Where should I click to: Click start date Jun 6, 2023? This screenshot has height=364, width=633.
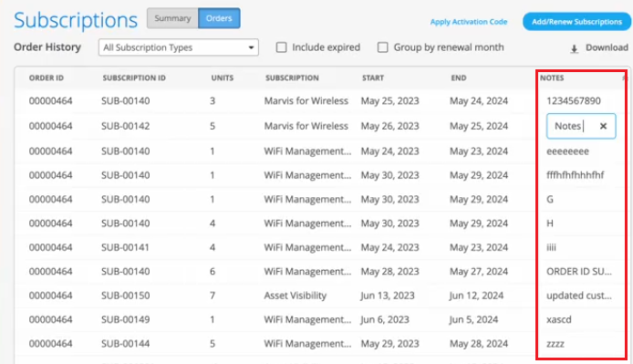(385, 319)
